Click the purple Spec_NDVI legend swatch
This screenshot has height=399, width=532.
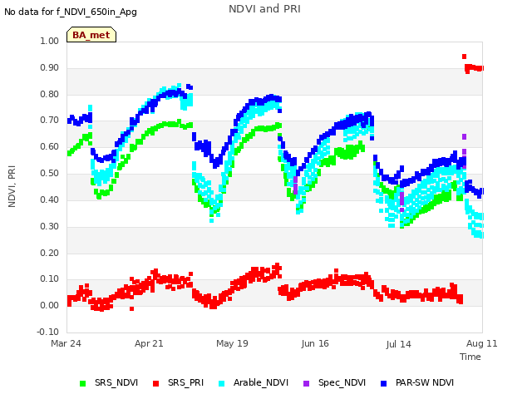point(306,383)
